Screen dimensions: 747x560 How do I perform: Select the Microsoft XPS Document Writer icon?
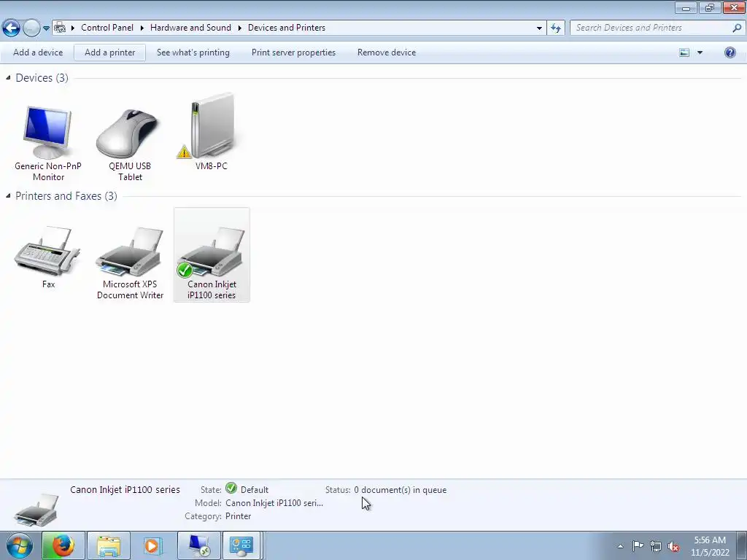[x=130, y=251]
